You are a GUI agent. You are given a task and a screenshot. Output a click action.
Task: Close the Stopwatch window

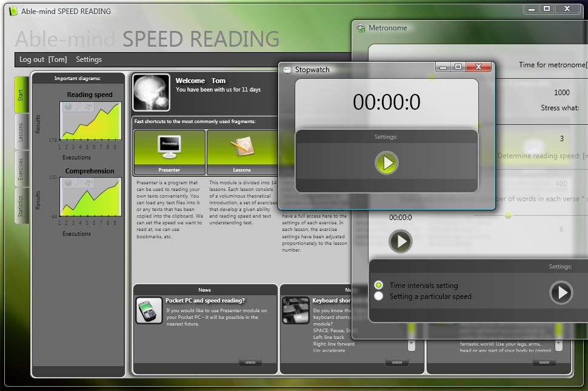[478, 67]
